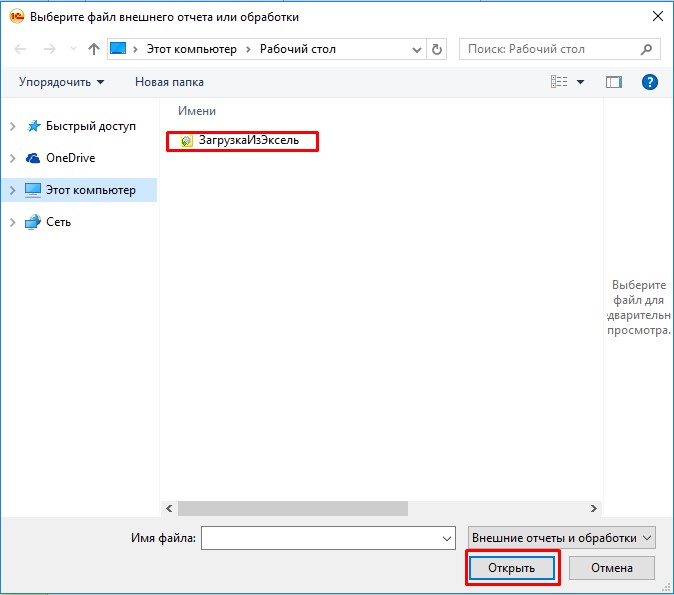This screenshot has height=595, width=674.
Task: Open the recent locations dropdown arrow
Action: (x=73, y=49)
